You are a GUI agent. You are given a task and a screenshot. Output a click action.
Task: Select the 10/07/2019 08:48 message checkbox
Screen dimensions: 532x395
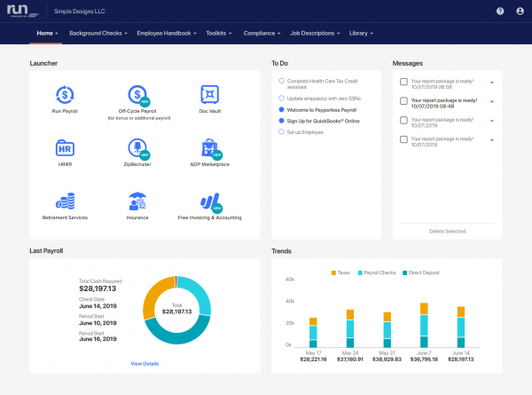(404, 101)
